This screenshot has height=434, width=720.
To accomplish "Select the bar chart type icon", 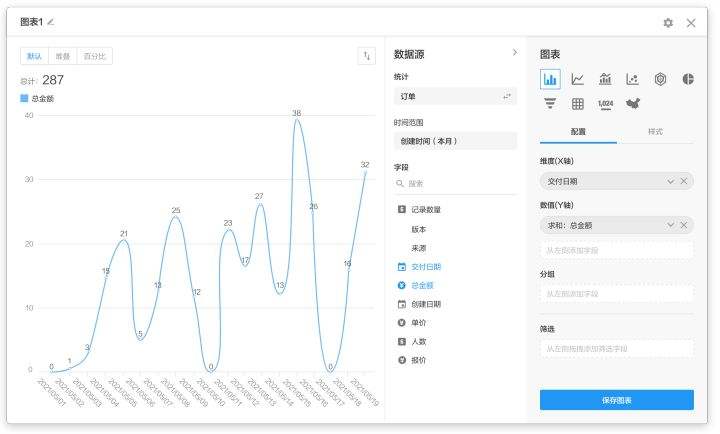I will 550,79.
